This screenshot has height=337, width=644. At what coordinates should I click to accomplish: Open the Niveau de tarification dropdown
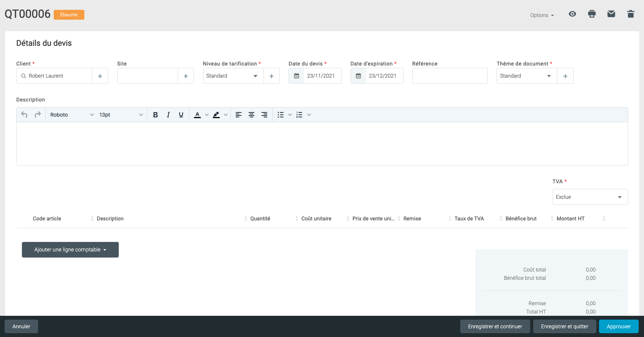pos(233,76)
